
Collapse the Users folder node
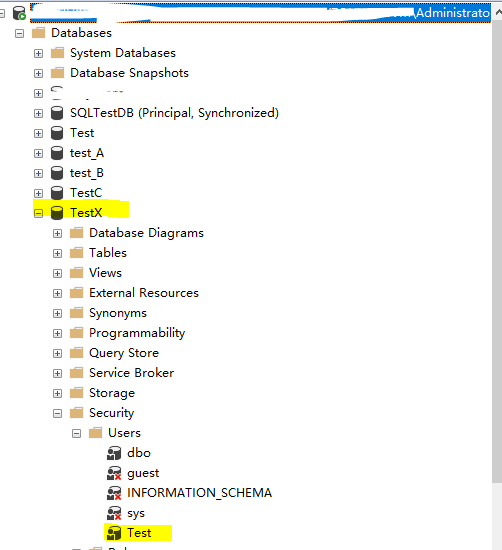[x=76, y=434]
